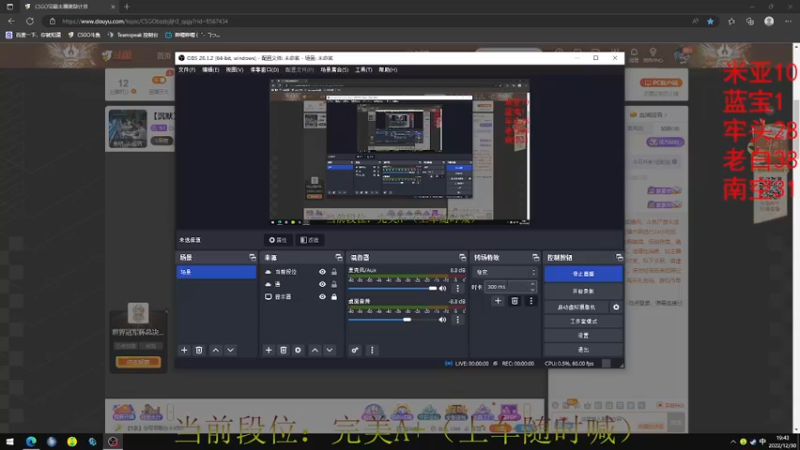Remove source with trash icon in 来源 panel

pos(283,350)
